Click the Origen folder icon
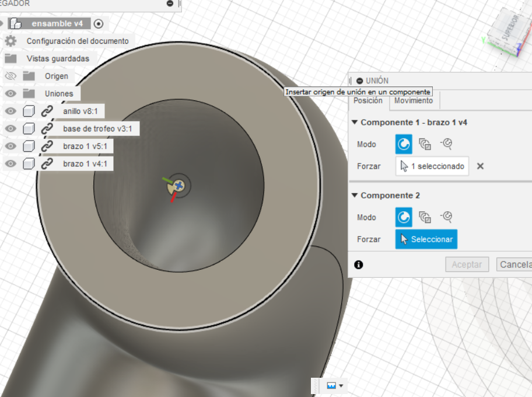Image resolution: width=532 pixels, height=397 pixels. [x=29, y=76]
